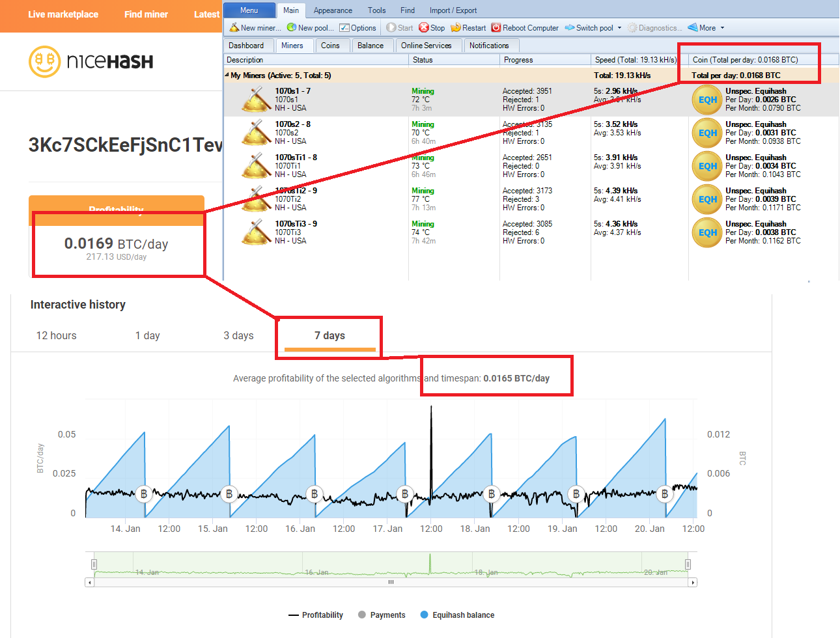The height and width of the screenshot is (638, 840).
Task: Switch to the Tools ribbon tab
Action: click(x=376, y=10)
